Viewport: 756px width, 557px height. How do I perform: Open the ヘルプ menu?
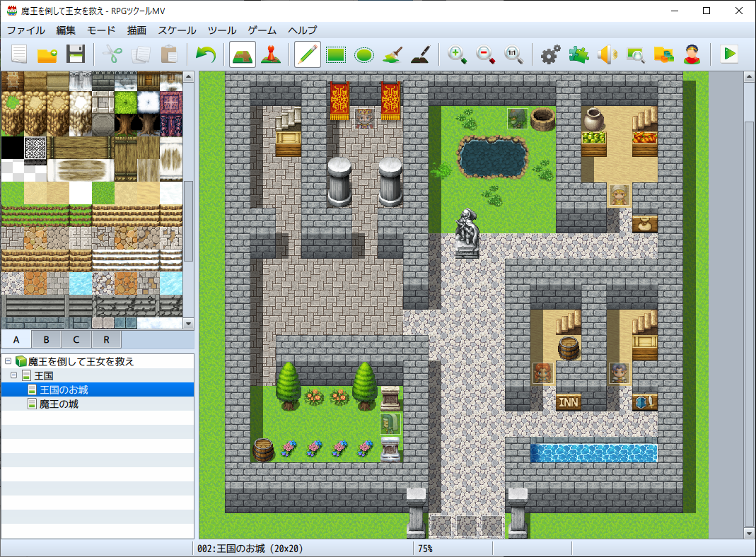pyautogui.click(x=303, y=30)
